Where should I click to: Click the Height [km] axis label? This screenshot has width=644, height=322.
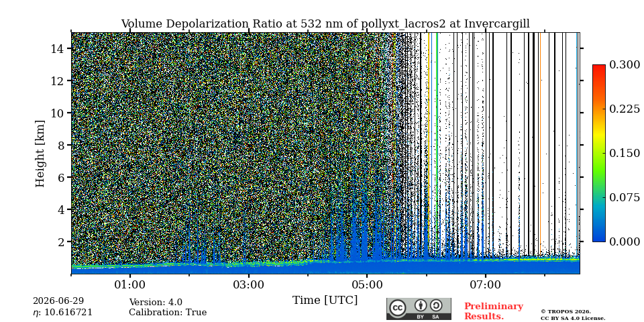[x=40, y=154]
